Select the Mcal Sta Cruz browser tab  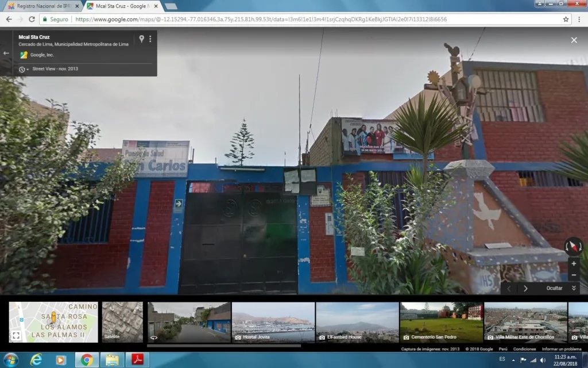click(123, 6)
